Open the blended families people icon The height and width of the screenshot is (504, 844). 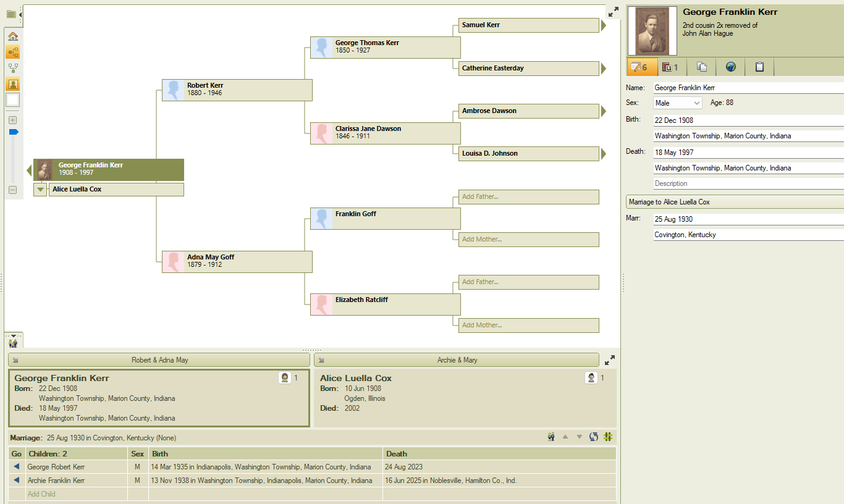(551, 437)
